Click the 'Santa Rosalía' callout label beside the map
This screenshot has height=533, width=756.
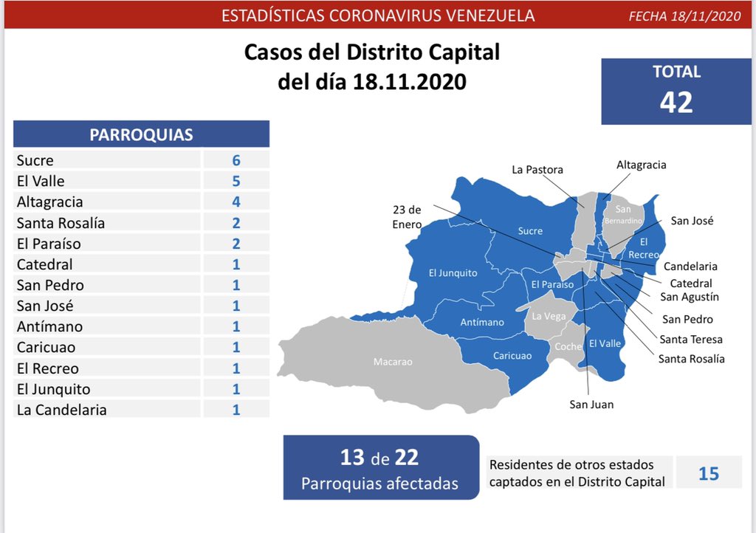pos(691,359)
